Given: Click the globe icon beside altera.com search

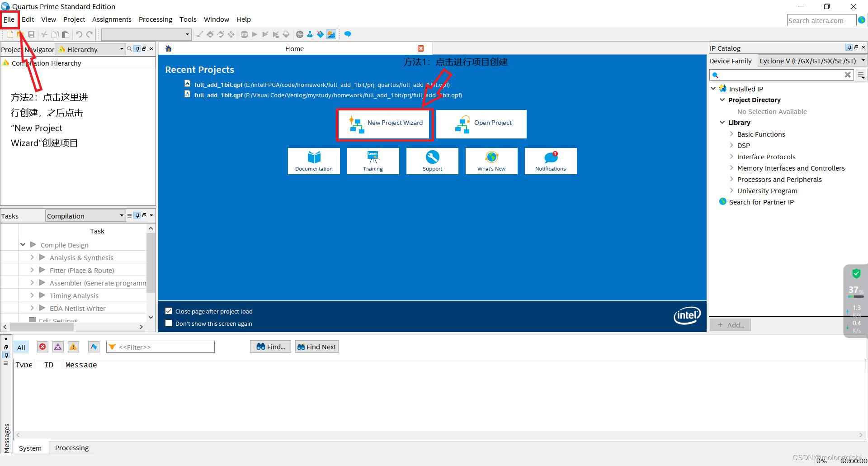Looking at the screenshot, I should click(x=862, y=20).
